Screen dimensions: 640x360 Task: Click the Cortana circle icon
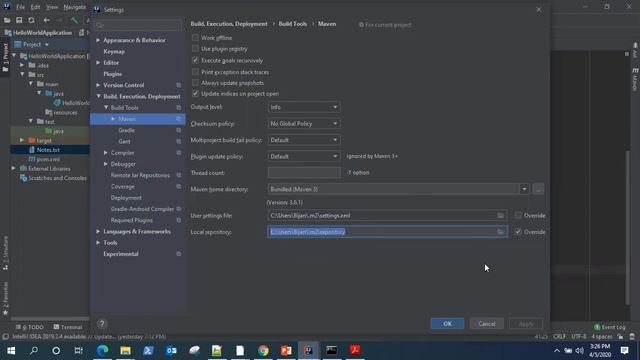coord(56,350)
